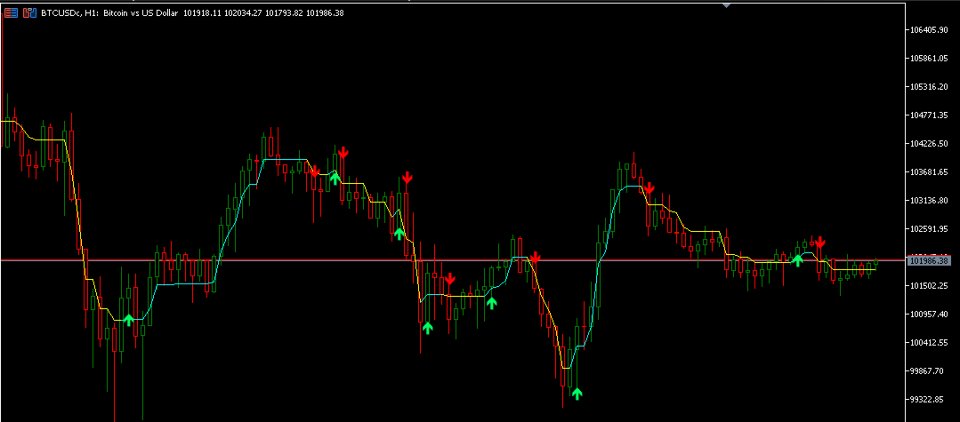960x422 pixels.
Task: Click the 101502.25 price scale label
Action: (931, 285)
